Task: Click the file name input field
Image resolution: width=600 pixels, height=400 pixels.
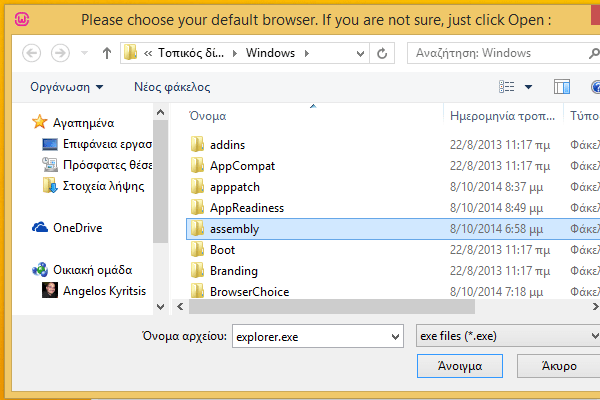Action: tap(310, 337)
